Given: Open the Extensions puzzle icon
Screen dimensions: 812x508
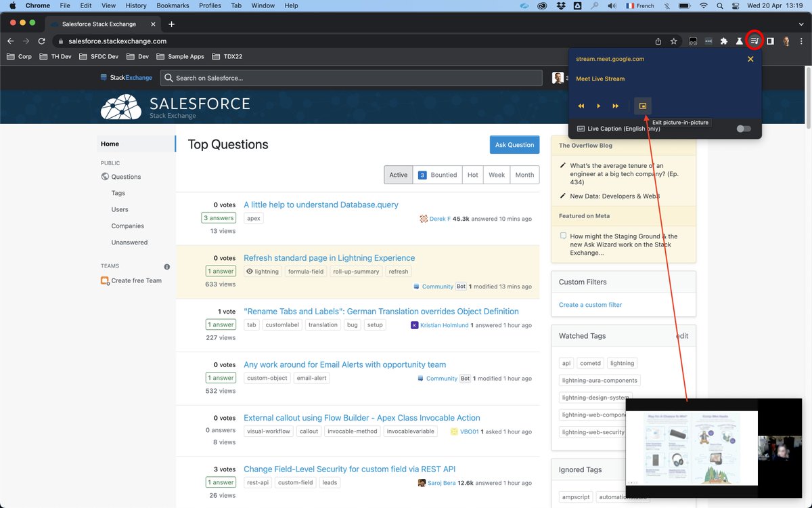Looking at the screenshot, I should (724, 41).
